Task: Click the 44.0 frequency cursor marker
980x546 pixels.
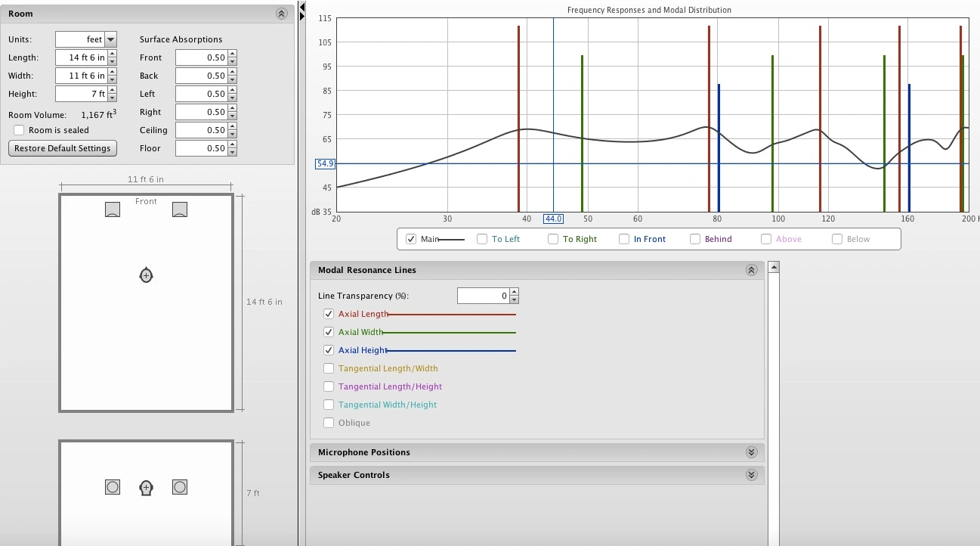Action: tap(553, 219)
